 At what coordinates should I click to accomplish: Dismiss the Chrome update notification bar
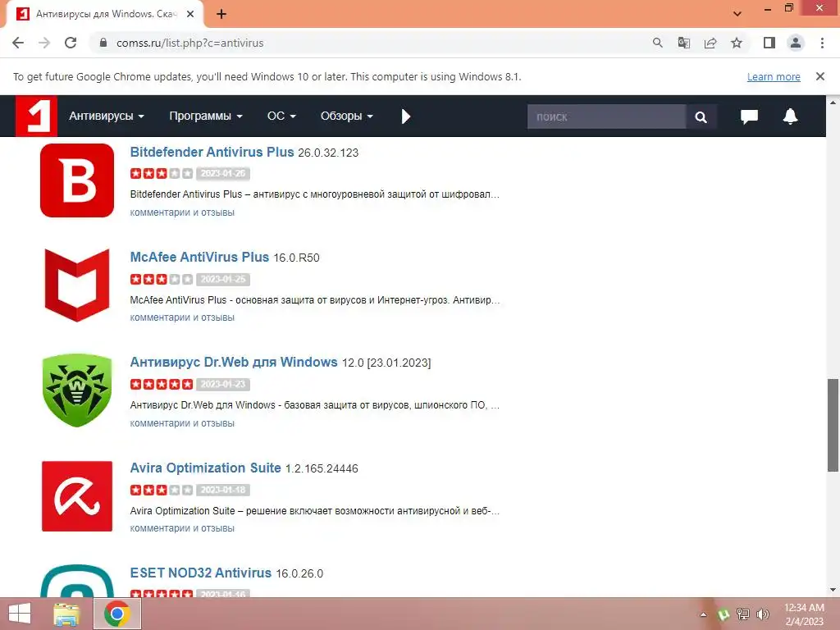tap(820, 76)
